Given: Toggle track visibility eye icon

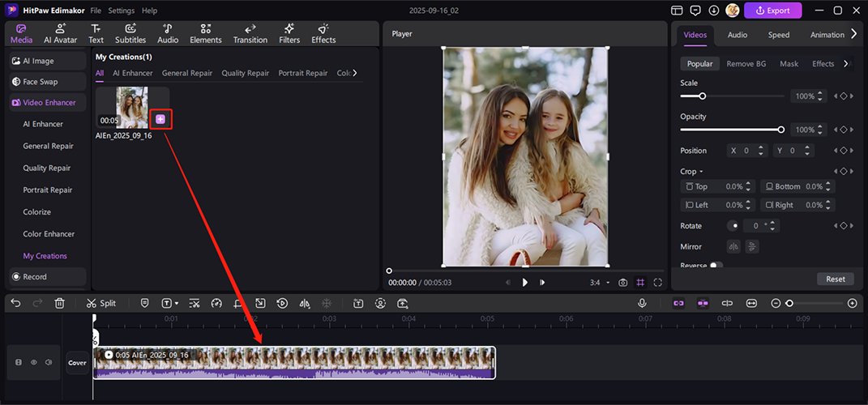Looking at the screenshot, I should 34,362.
